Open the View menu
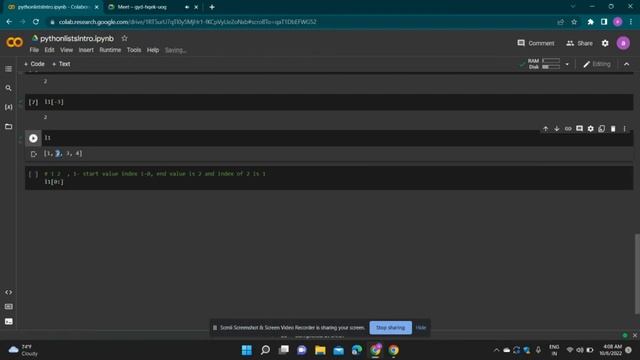Image resolution: width=640 pixels, height=360 pixels. pos(67,50)
